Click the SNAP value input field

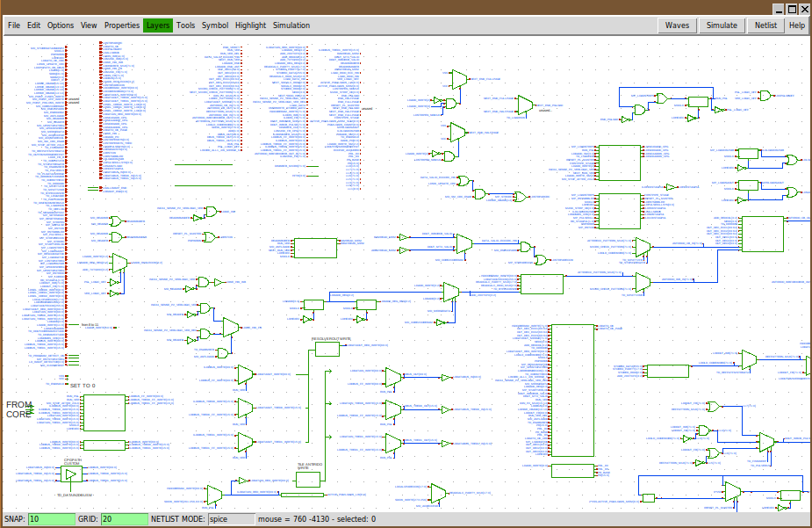(52, 519)
